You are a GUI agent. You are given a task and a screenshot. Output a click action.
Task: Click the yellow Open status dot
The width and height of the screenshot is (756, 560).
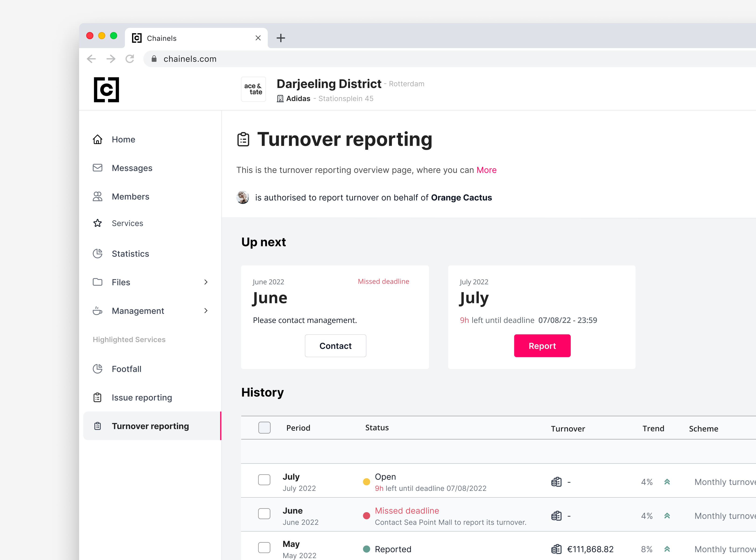point(367,482)
